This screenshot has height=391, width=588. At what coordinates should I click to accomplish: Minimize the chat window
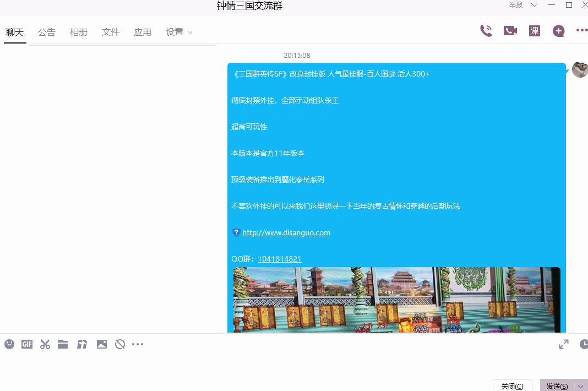pos(551,5)
